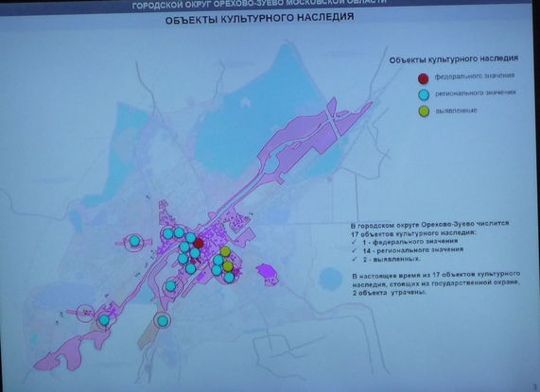This screenshot has height=392, width=540.
Task: Select the cyan marker above the gray strip
Action: [163, 321]
